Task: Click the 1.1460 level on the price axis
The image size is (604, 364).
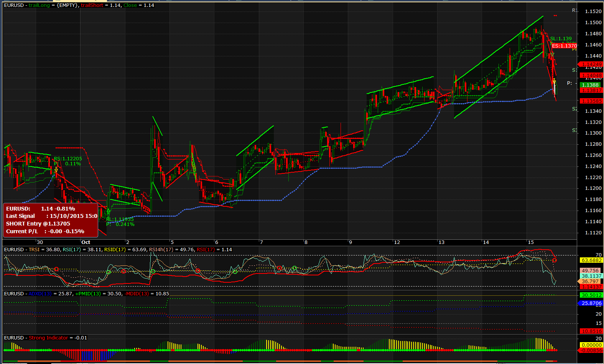Action: (x=593, y=45)
